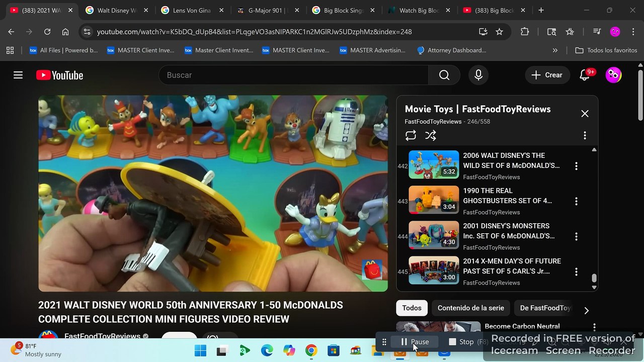The image size is (644, 362).
Task: Play the 2014 X-Men thumbnail
Action: (434, 270)
